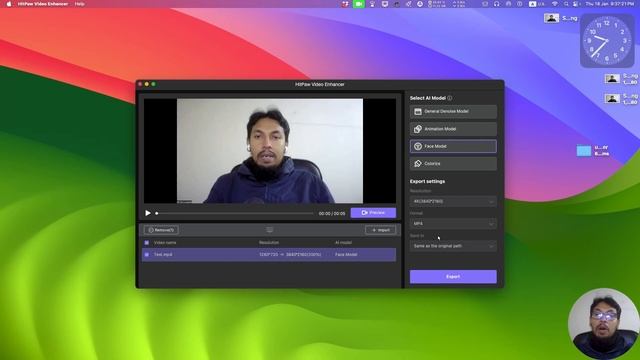
Task: Open the Resolution dropdown
Action: tap(453, 201)
